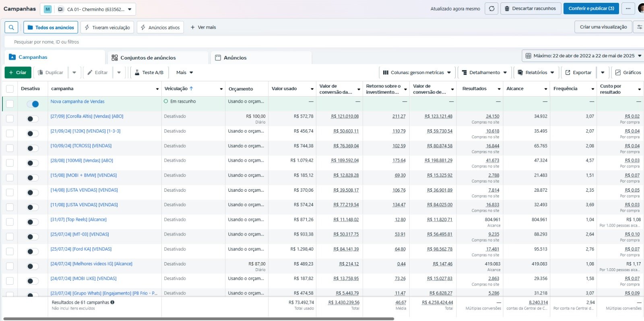Screen dimensions: 644x321
Task: Open the date range selector dropdown
Action: (583, 56)
